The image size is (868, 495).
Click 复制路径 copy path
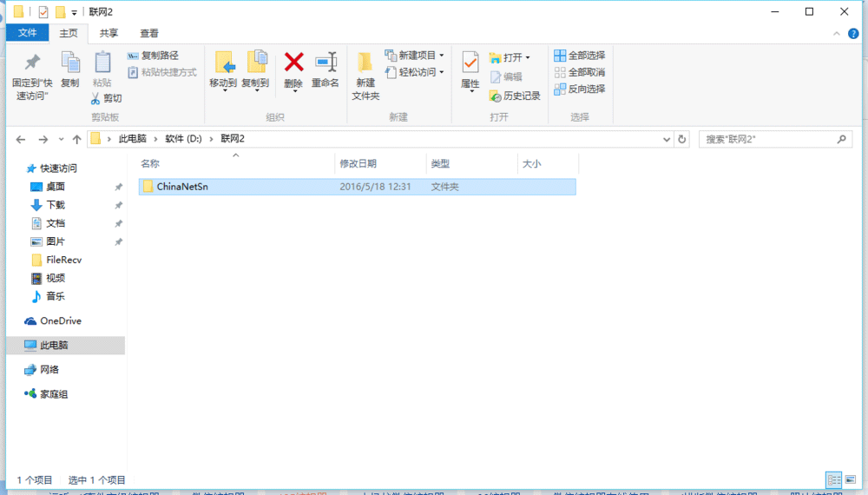point(154,56)
